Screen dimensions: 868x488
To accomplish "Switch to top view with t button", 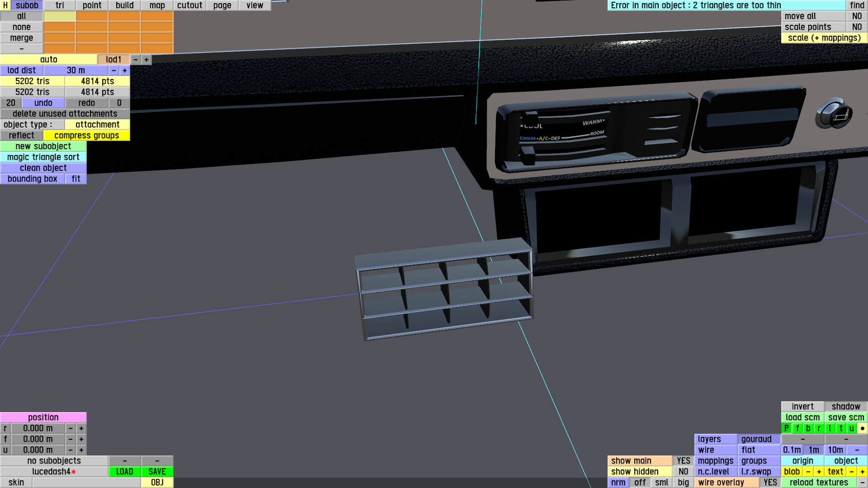I will [x=840, y=428].
